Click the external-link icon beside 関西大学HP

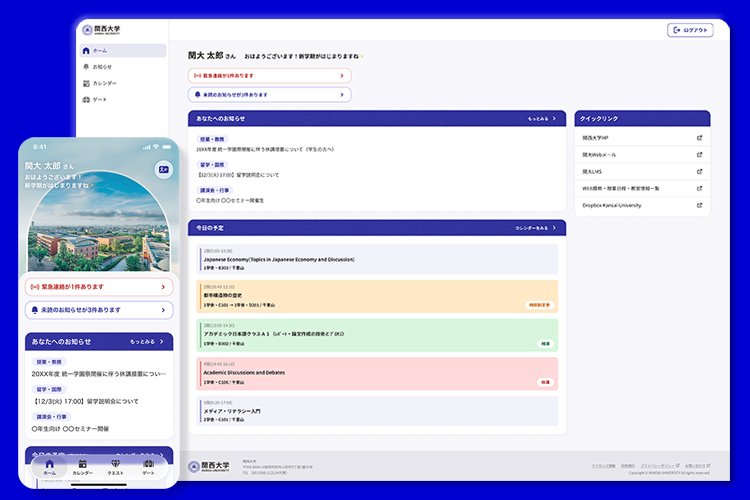click(699, 138)
